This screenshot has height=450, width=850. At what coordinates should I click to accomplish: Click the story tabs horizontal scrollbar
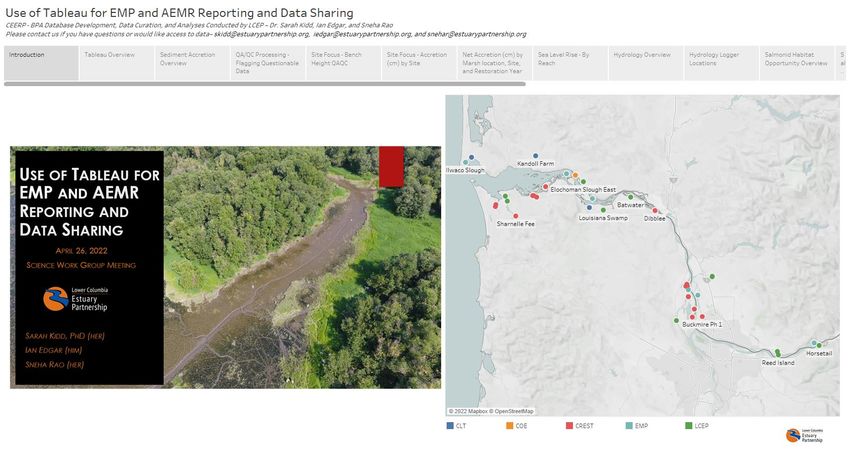click(265, 84)
